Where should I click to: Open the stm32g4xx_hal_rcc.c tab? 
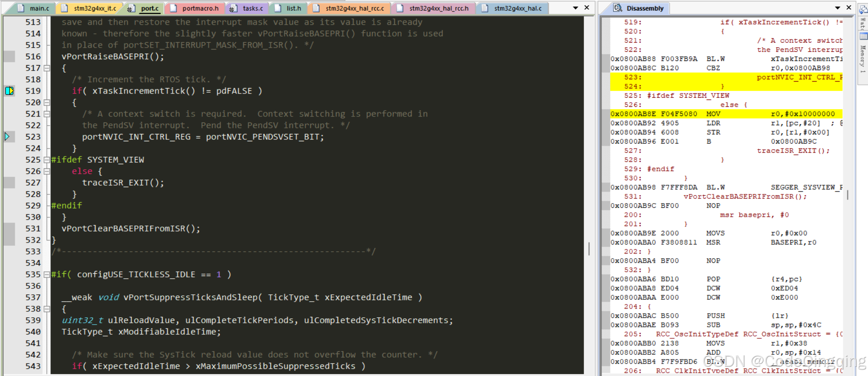350,8
